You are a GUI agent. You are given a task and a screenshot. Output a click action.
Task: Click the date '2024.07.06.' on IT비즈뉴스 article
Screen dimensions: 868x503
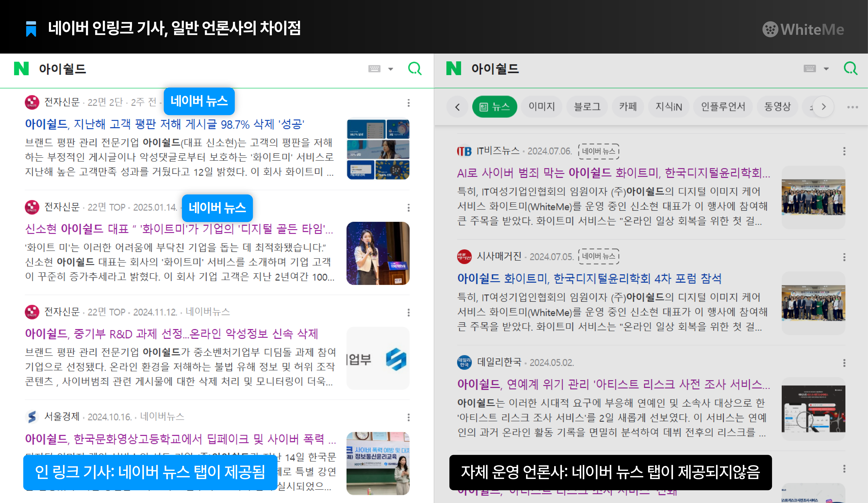tap(550, 151)
